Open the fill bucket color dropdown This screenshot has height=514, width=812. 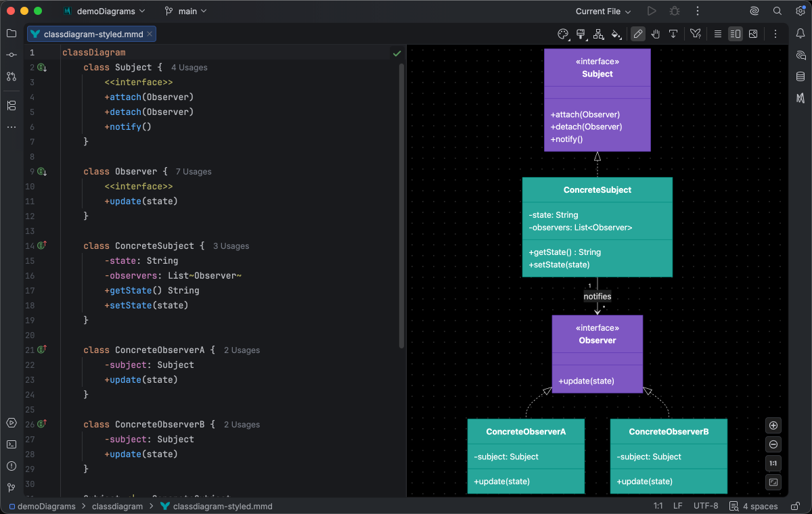(x=616, y=34)
